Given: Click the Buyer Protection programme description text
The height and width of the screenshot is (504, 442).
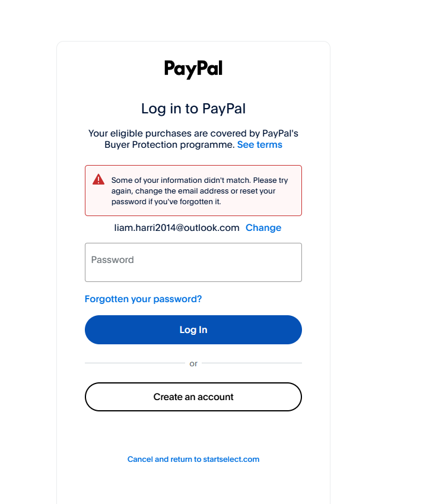Looking at the screenshot, I should point(193,139).
